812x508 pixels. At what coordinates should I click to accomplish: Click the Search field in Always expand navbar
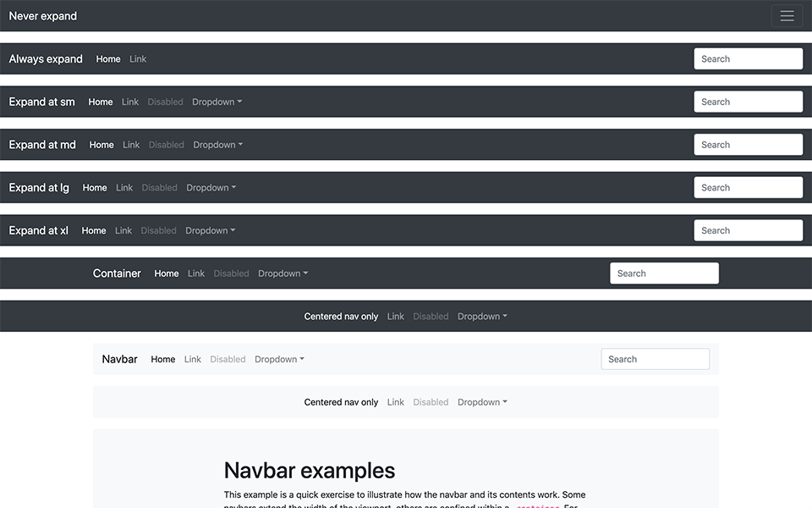tap(748, 58)
